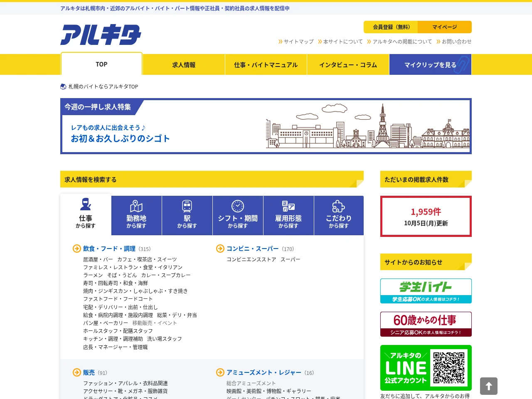Click arrow icon beside アミューズメント・レジャー
532x399 pixels.
tap(220, 372)
